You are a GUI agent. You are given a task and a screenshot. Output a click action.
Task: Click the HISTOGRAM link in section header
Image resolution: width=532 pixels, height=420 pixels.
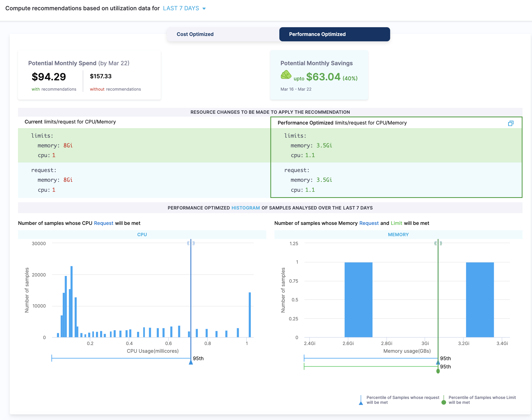[245, 208]
